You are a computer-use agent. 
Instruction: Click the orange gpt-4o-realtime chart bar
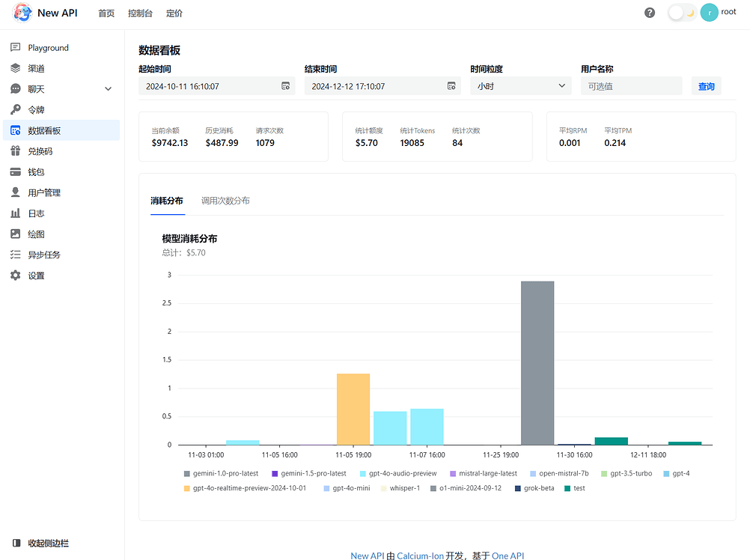coord(353,410)
